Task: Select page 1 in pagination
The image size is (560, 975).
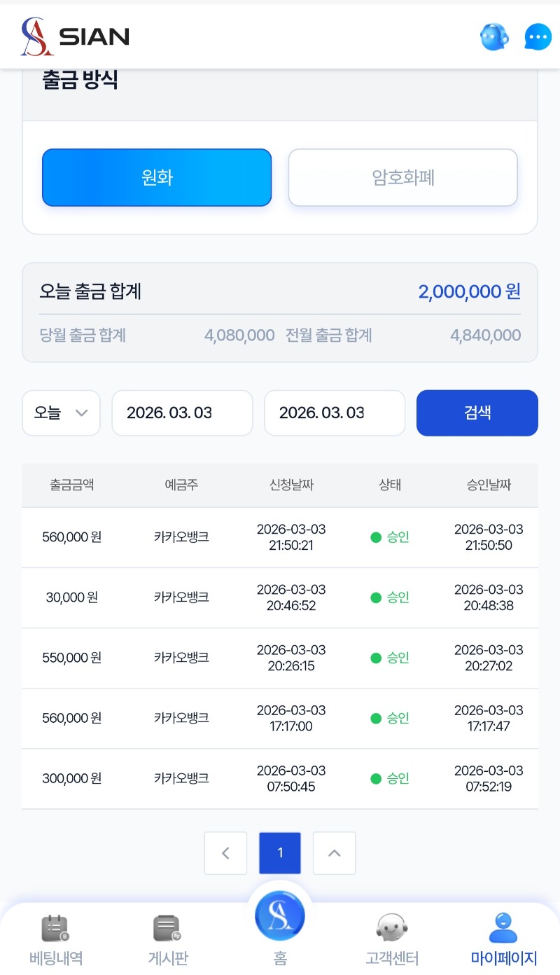Action: (280, 853)
